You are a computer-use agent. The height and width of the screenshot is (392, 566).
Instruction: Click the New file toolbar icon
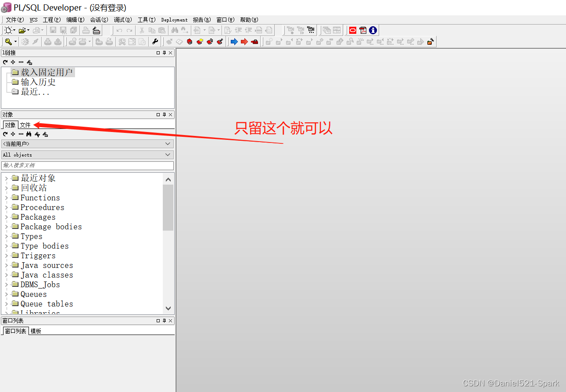(8, 30)
